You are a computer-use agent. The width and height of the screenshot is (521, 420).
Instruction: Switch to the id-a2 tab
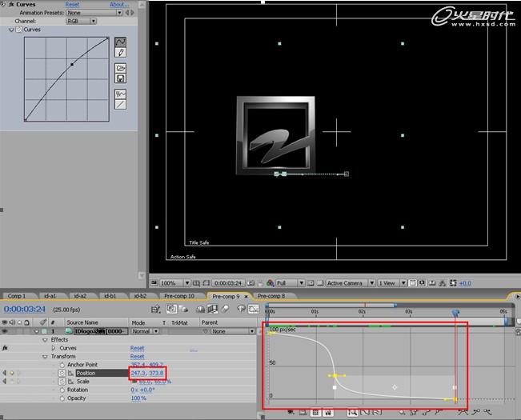(80, 296)
